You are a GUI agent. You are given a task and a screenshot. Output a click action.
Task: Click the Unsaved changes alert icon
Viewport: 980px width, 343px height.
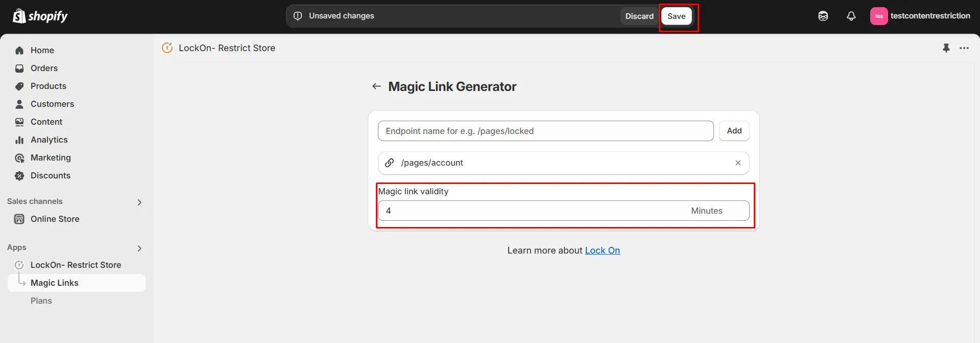(x=298, y=16)
